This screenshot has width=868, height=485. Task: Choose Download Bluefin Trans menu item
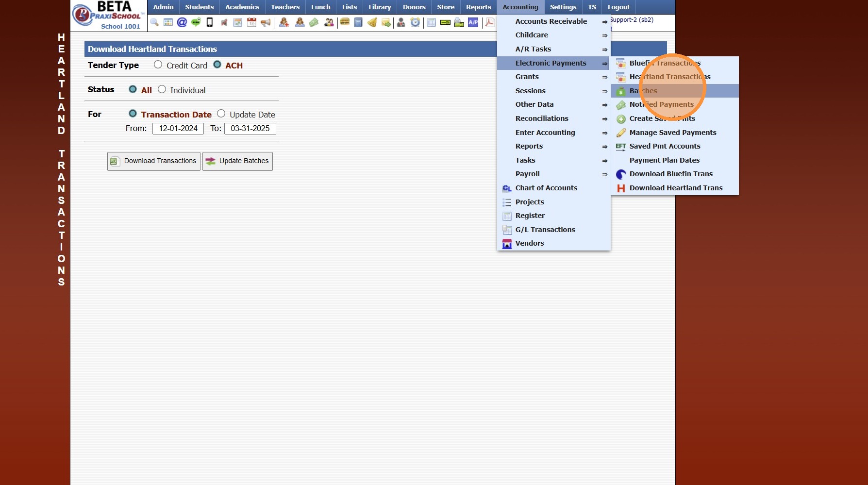point(675,174)
